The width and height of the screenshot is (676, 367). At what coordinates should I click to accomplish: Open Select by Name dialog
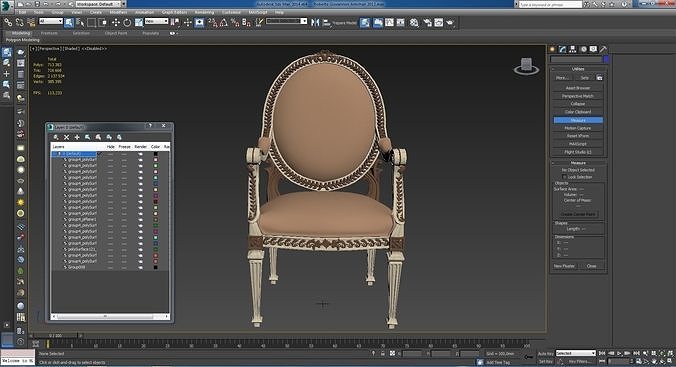click(80, 22)
